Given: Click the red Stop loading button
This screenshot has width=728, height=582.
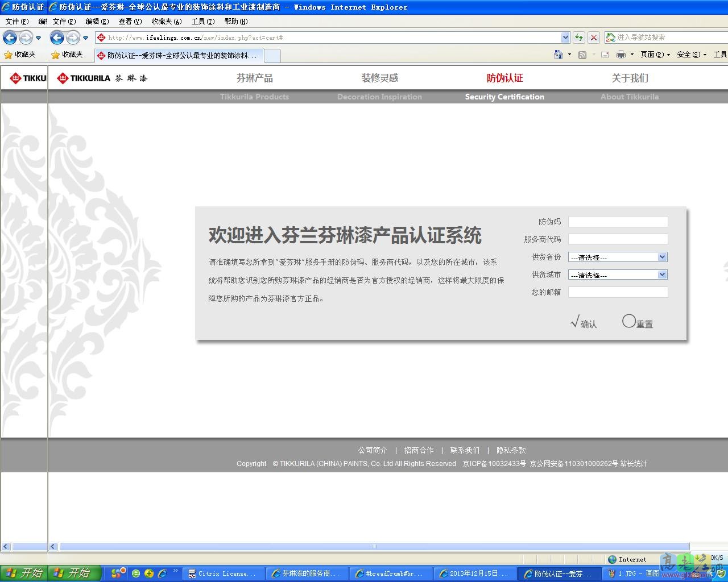Looking at the screenshot, I should click(x=594, y=38).
